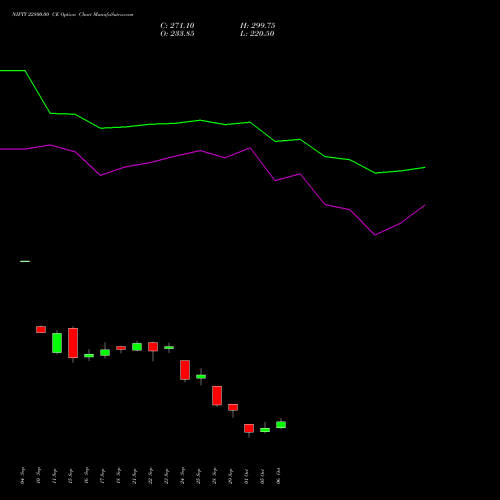This screenshot has height=500, width=500.
Task: Select the 06 Oct date label
Action: [x=278, y=476]
